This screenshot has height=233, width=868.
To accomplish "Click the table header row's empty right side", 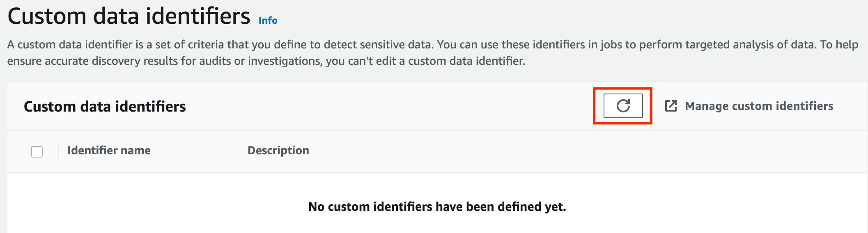I will (x=587, y=151).
